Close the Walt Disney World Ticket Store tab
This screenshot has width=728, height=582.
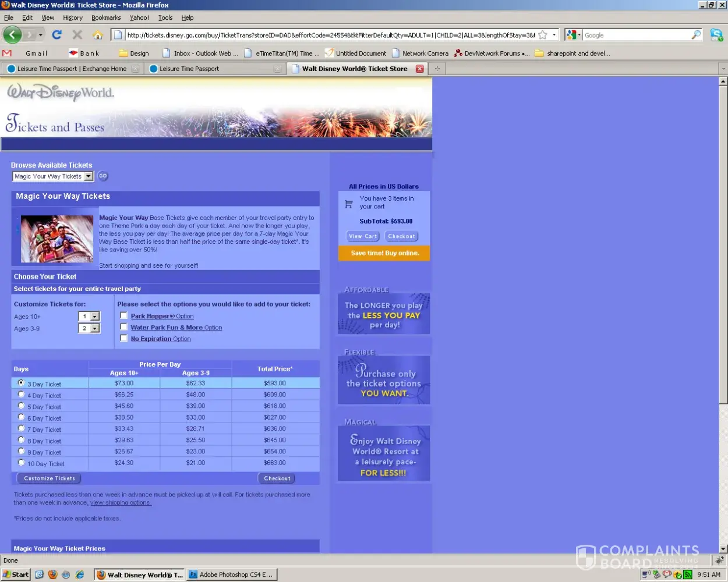[419, 69]
